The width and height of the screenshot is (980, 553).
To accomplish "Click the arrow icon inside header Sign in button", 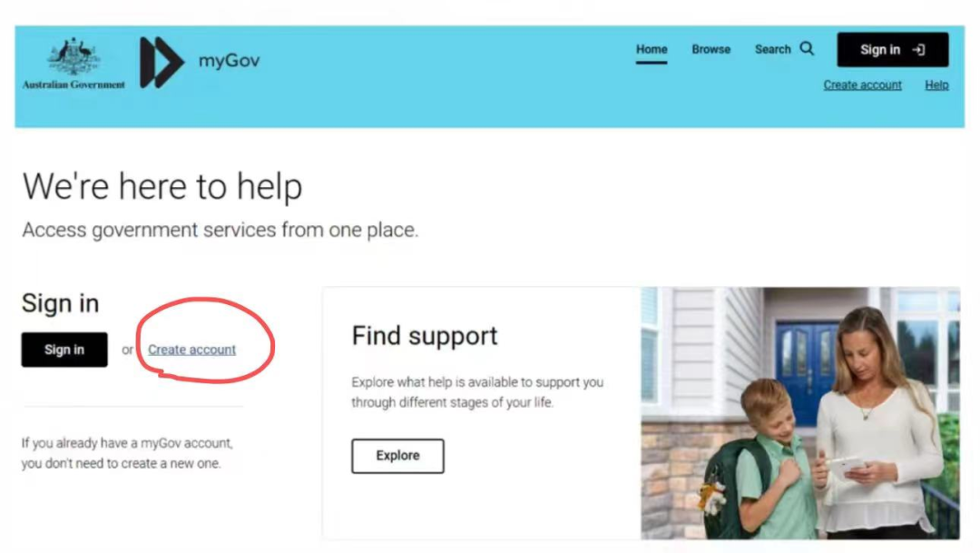I will tap(918, 50).
